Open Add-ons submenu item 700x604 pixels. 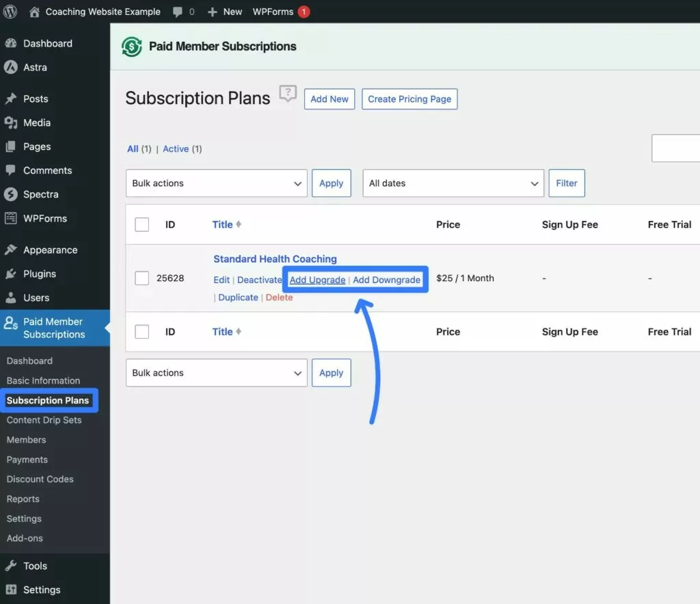[x=25, y=538]
